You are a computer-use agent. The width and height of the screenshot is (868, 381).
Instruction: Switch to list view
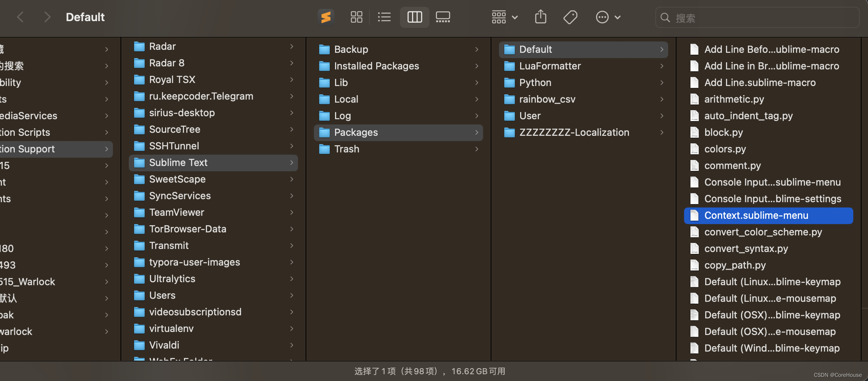[384, 17]
